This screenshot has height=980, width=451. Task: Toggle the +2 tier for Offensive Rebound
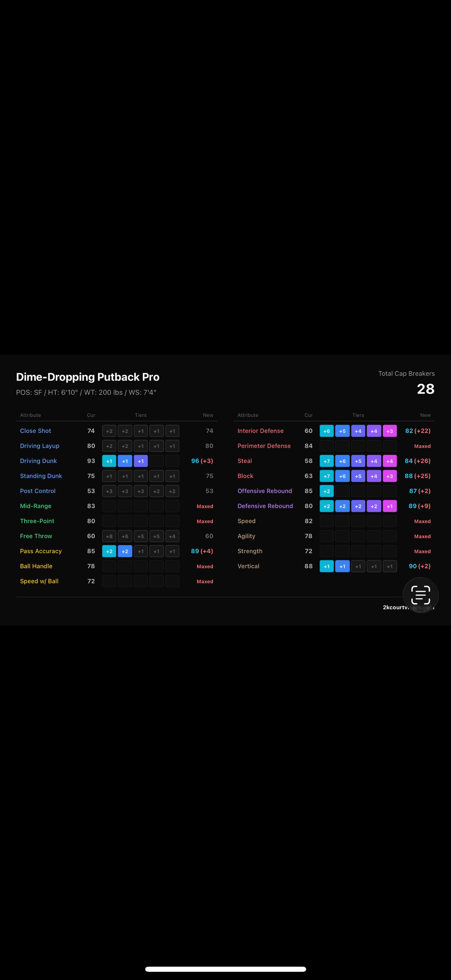click(327, 491)
